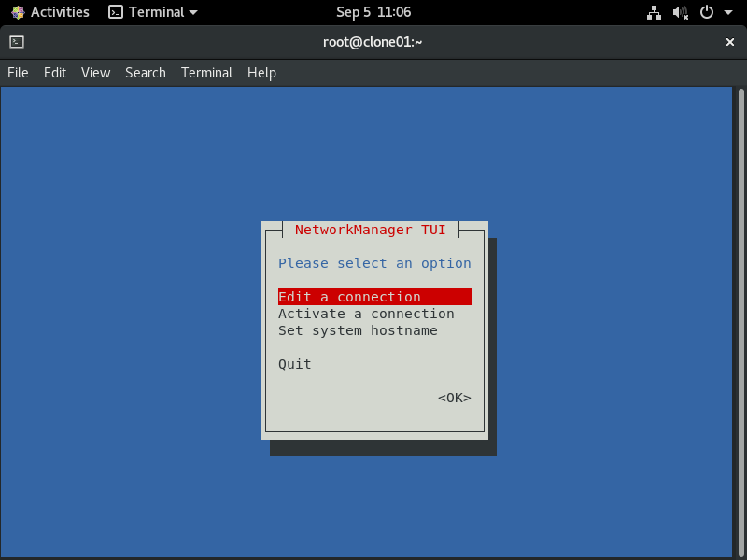The height and width of the screenshot is (560, 747).
Task: Open the Help menu
Action: click(261, 73)
